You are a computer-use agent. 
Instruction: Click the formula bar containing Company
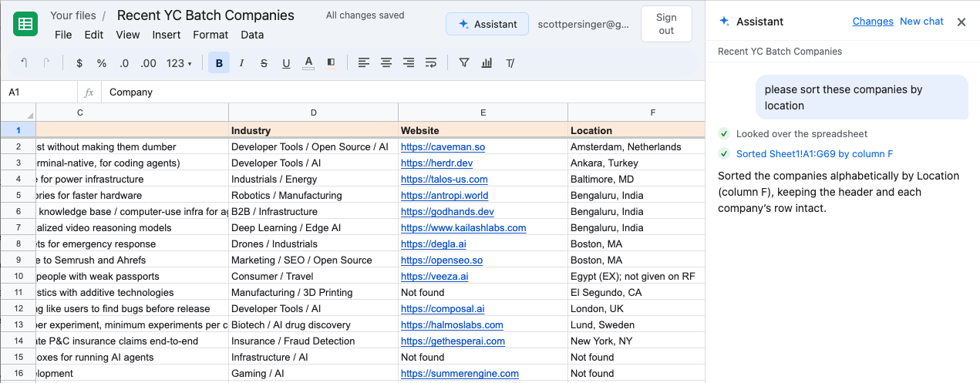[x=402, y=92]
